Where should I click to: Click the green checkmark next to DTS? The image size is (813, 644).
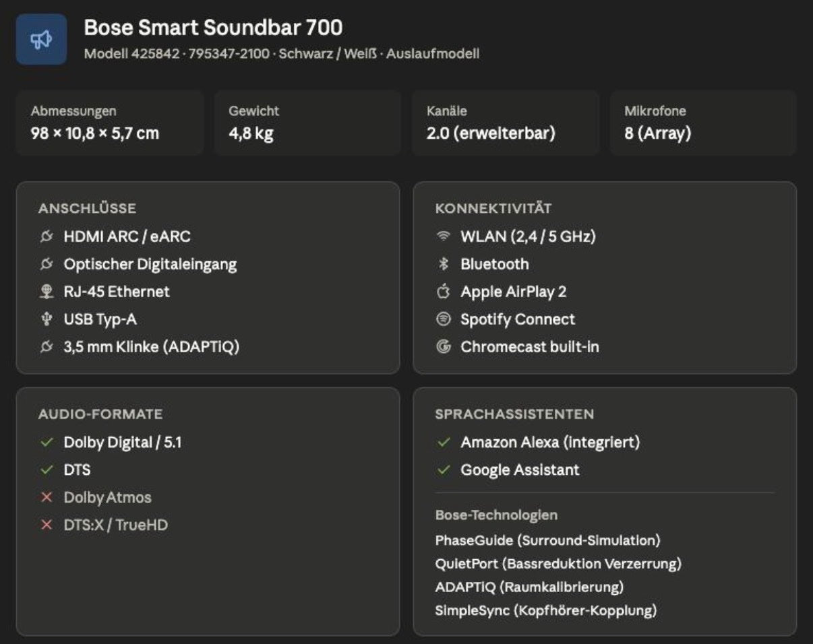(x=47, y=470)
